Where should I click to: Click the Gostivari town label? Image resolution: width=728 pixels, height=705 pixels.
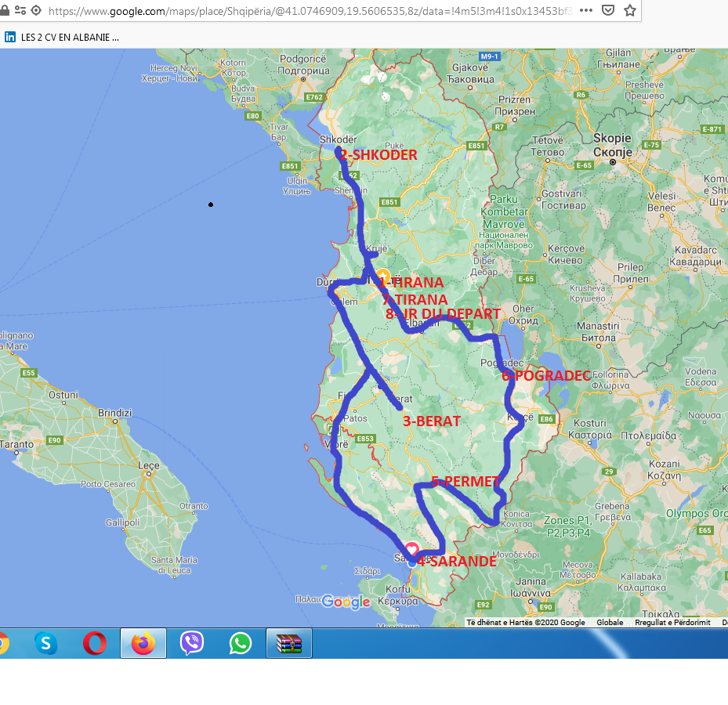click(x=563, y=199)
